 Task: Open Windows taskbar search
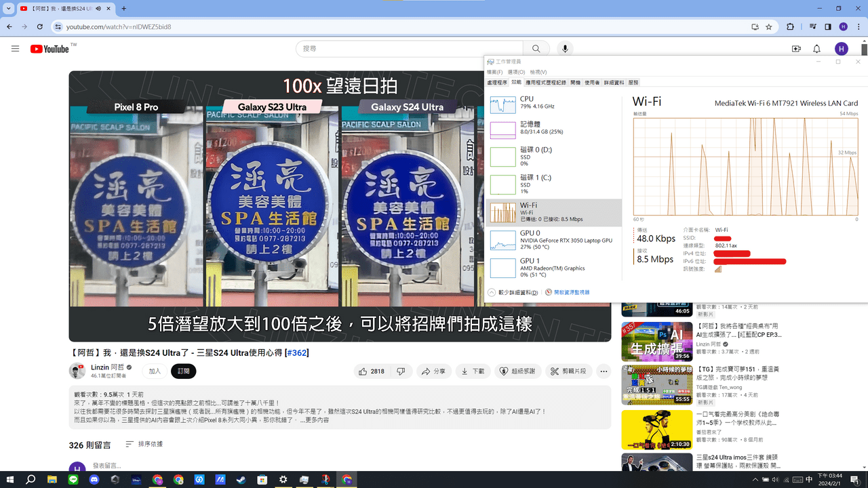coord(31,479)
